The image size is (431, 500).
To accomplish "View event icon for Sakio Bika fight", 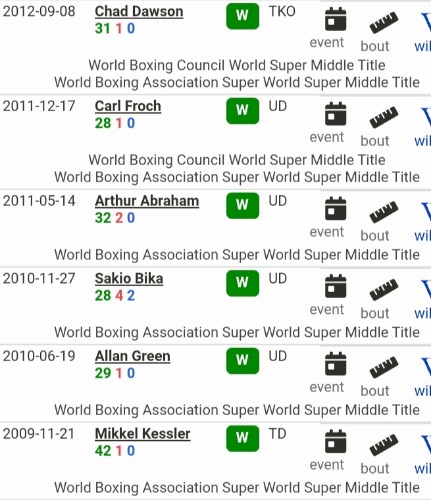I will point(335,286).
